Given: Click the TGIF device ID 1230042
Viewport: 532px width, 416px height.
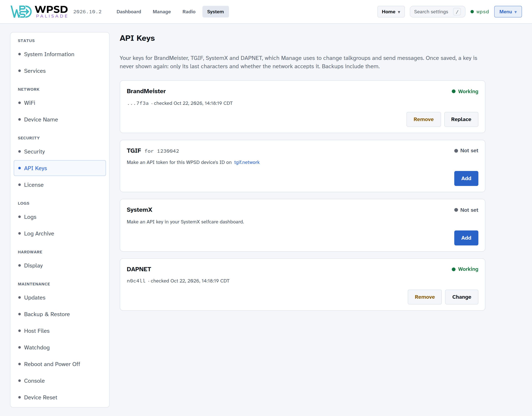Looking at the screenshot, I should pos(168,151).
